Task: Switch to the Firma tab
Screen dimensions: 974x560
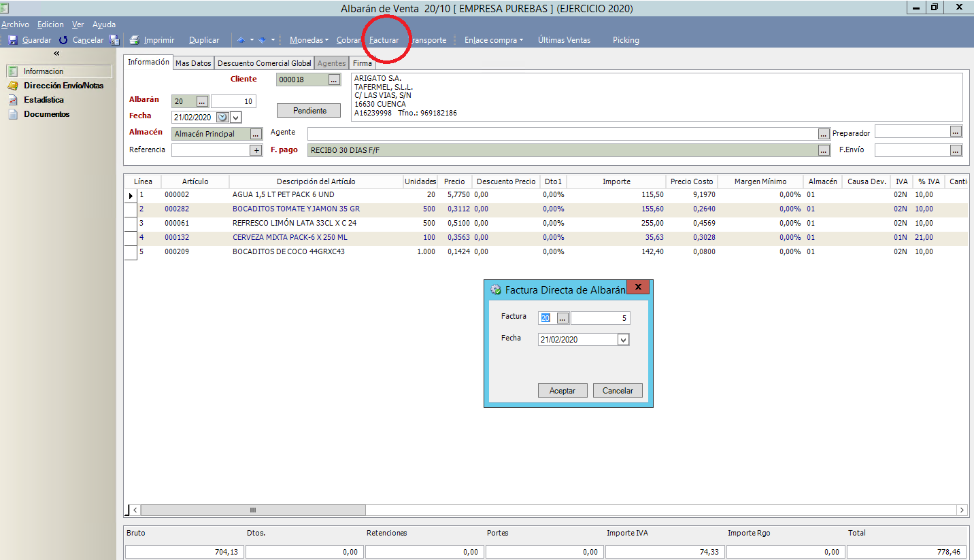Action: pos(363,63)
